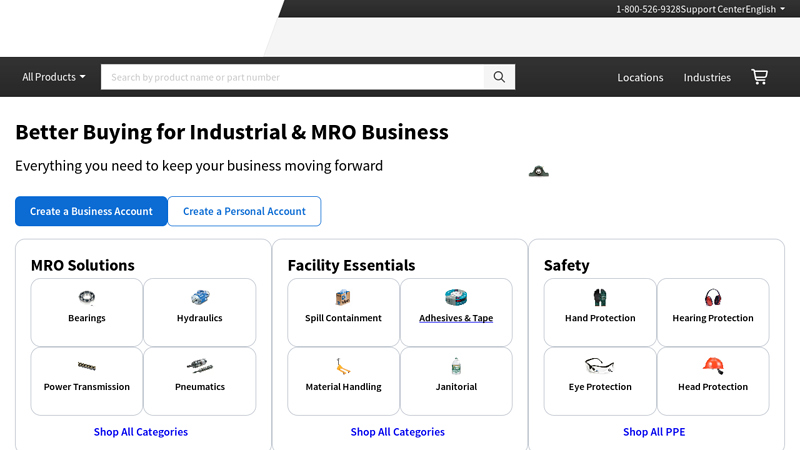800x450 pixels.
Task: Open the Adhesives & Tape text link
Action: 456,318
